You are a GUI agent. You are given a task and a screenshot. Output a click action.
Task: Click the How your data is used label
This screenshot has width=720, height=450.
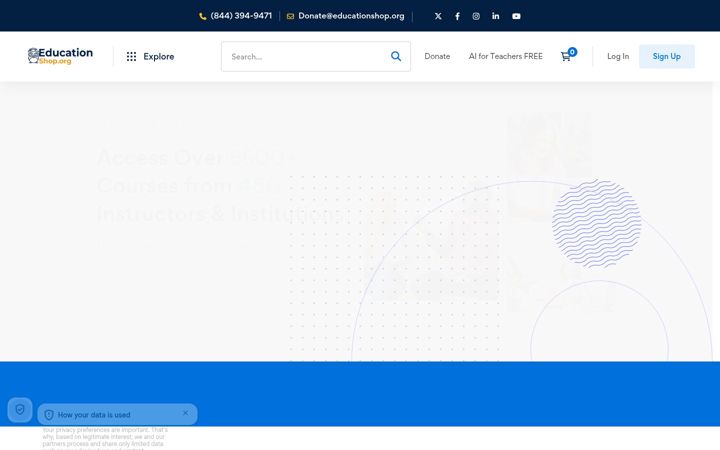tap(94, 415)
